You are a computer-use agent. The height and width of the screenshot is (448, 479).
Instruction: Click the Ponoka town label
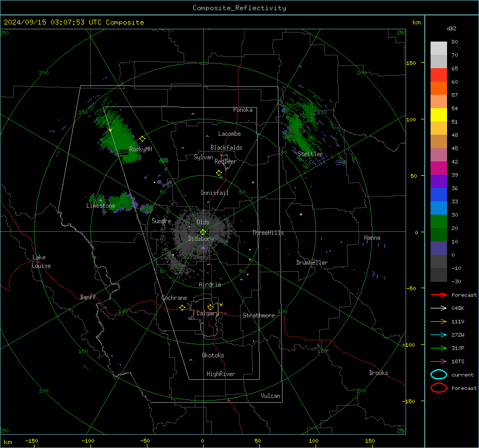pyautogui.click(x=243, y=110)
